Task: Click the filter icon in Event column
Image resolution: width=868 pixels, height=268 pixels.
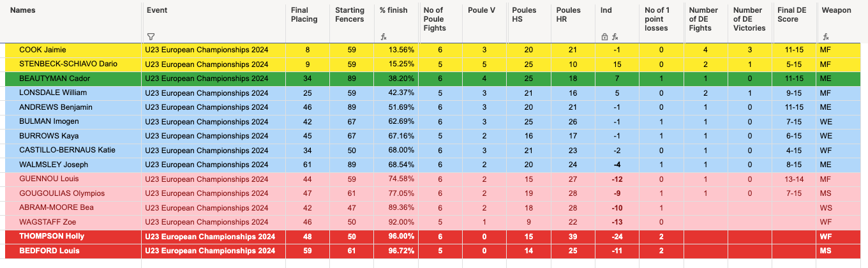Action: point(151,37)
